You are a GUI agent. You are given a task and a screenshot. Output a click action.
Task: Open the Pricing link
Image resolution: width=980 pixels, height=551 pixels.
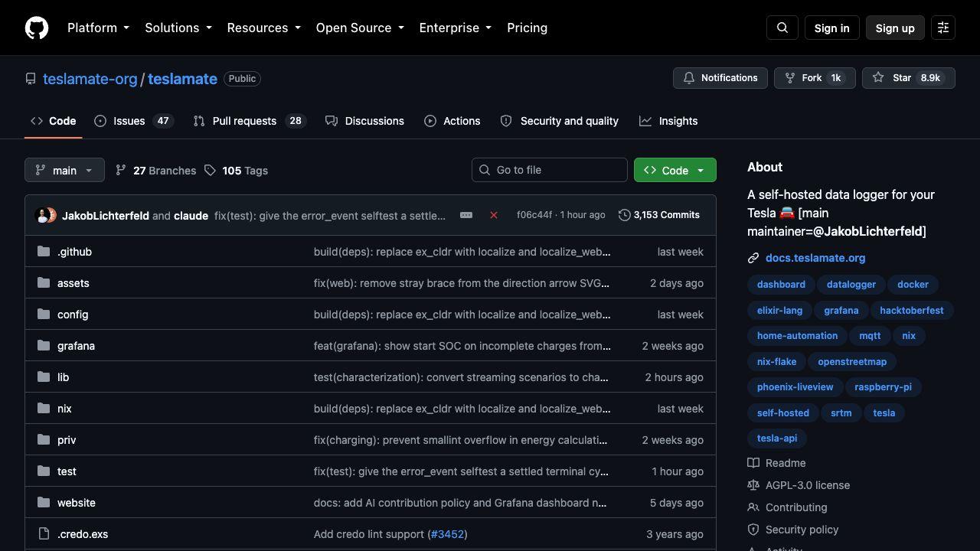[527, 28]
